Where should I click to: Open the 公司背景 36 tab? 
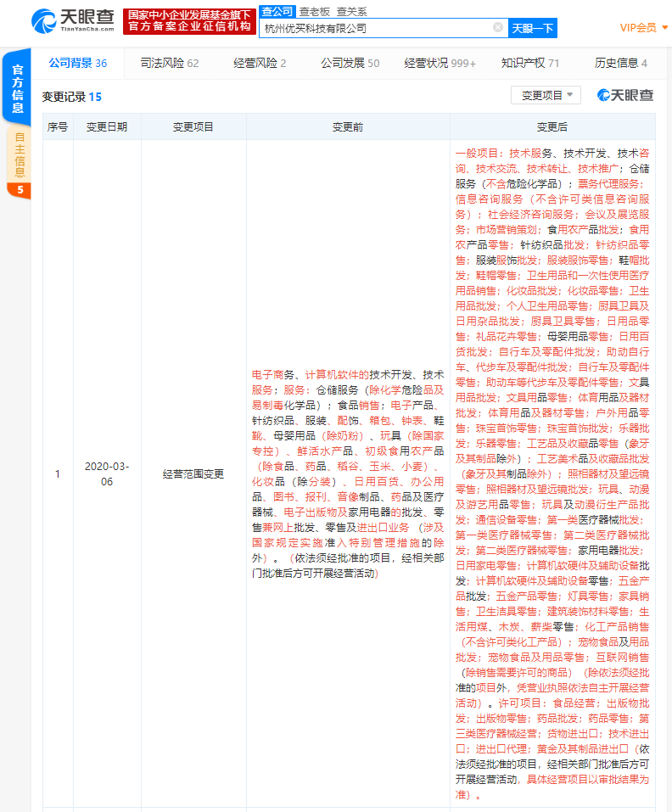coord(77,63)
